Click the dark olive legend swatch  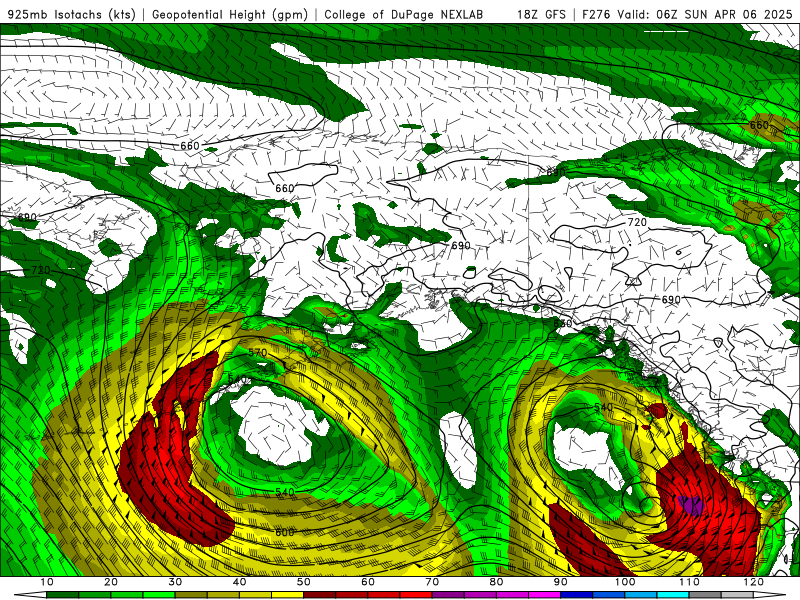click(x=191, y=595)
